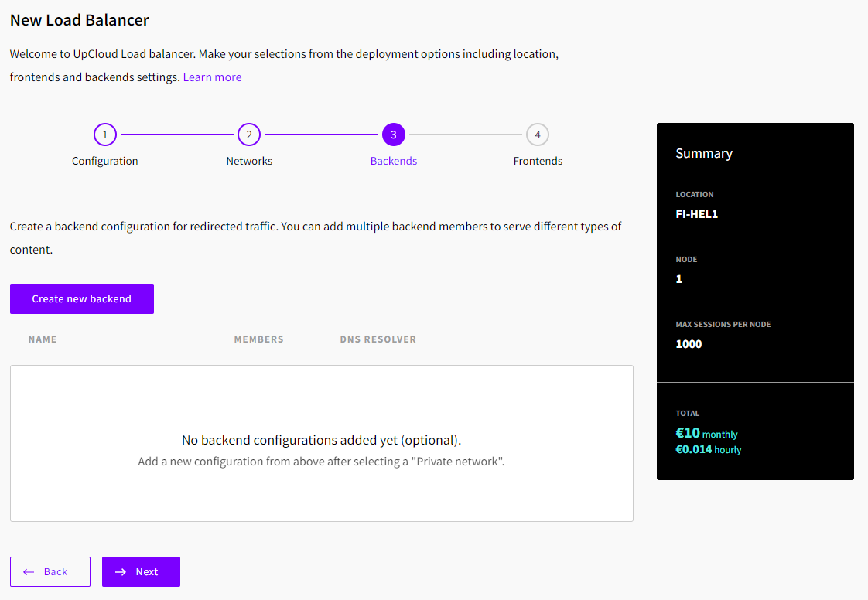Select step 1 circle for Configuration
Viewport: 868px width, 600px height.
(x=105, y=135)
